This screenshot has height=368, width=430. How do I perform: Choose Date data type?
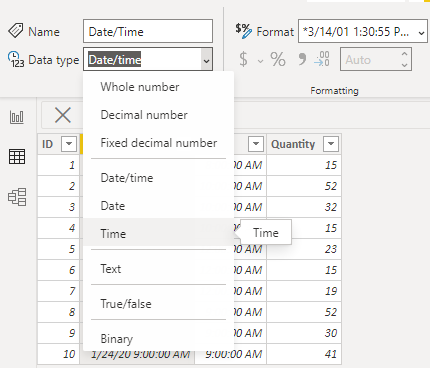158,206
